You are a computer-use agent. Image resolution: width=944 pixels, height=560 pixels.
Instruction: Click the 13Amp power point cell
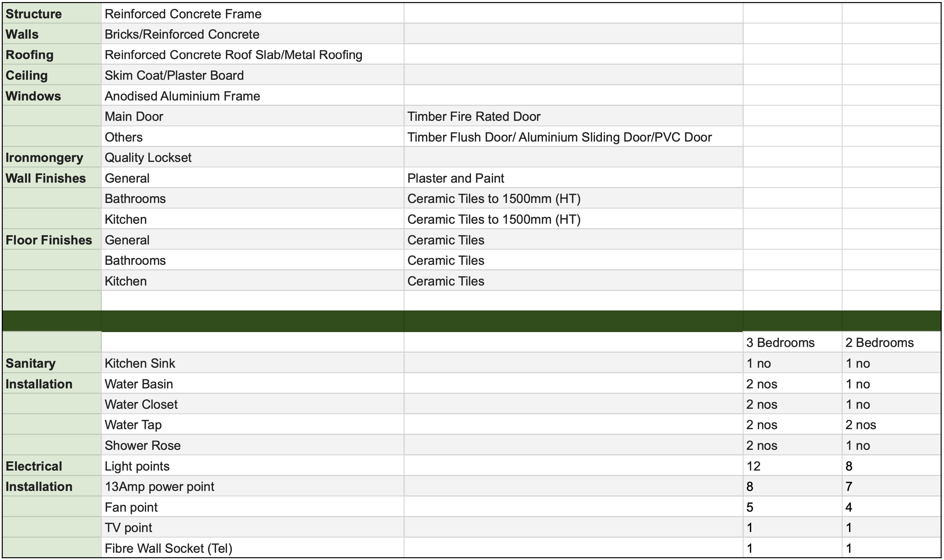click(159, 487)
